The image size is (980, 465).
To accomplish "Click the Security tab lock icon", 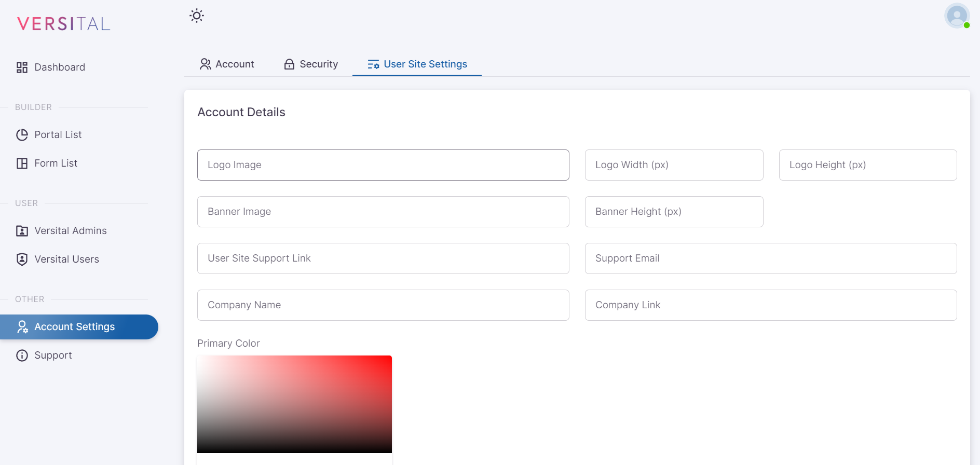I will pos(289,64).
